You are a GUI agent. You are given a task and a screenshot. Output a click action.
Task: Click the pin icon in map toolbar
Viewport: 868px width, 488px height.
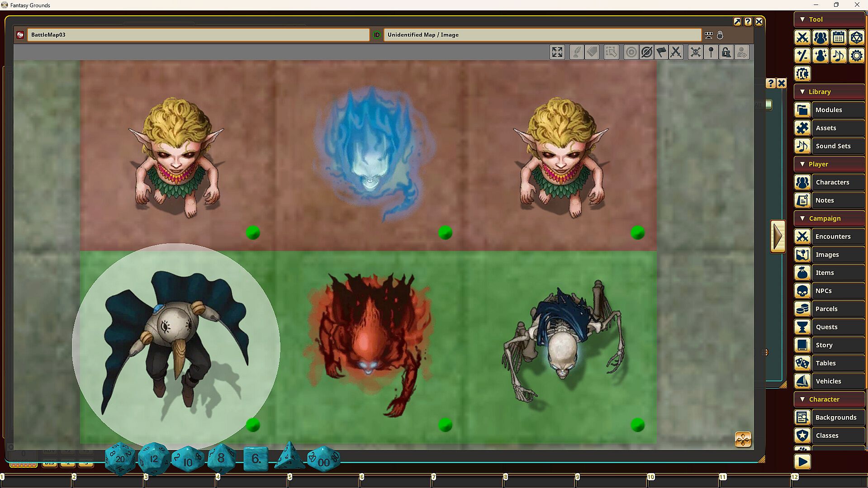coord(711,52)
